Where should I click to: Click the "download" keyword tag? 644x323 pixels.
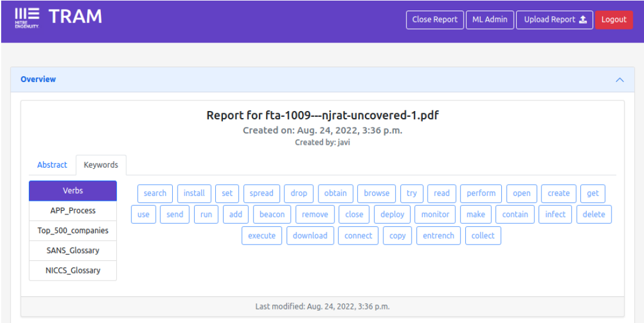(310, 236)
